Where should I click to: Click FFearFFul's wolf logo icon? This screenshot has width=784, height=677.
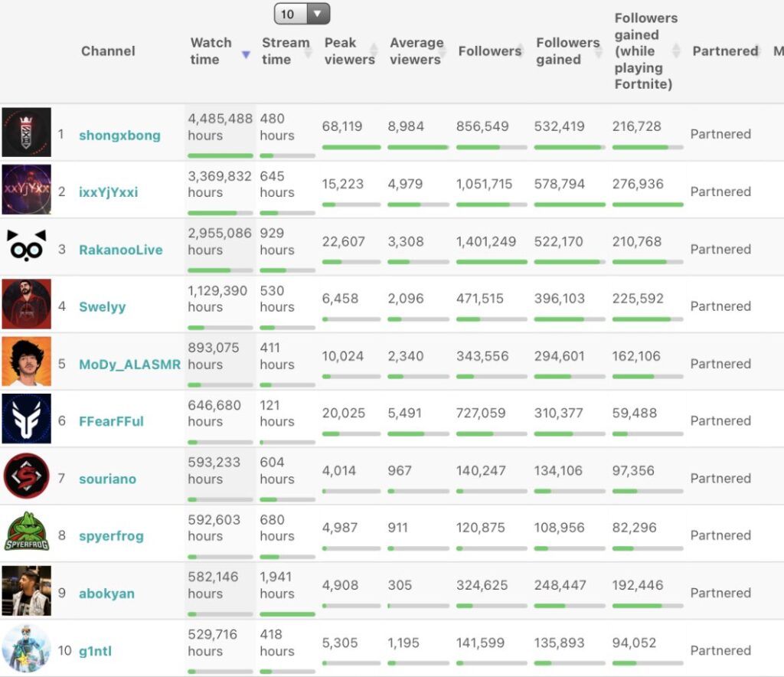26,419
